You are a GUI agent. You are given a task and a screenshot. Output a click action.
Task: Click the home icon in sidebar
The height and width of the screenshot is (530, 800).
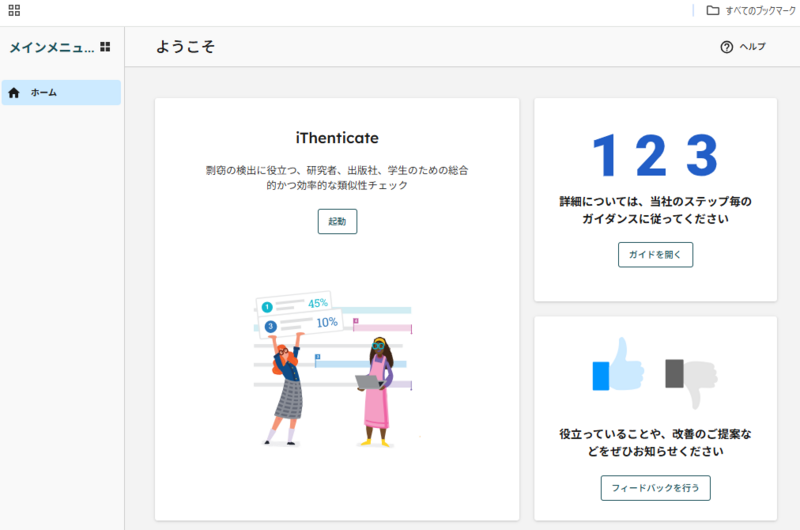coord(14,93)
